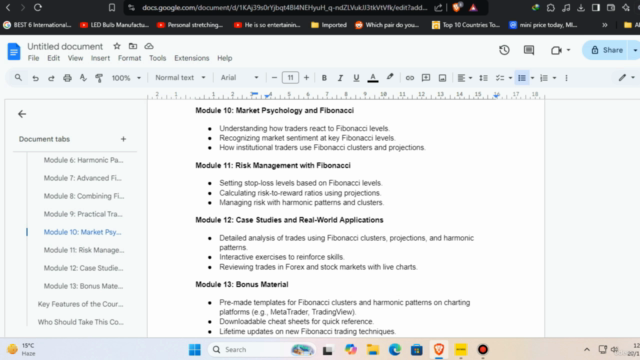This screenshot has width=640, height=360.
Task: Change the zoom level from 100%
Action: pos(126,78)
